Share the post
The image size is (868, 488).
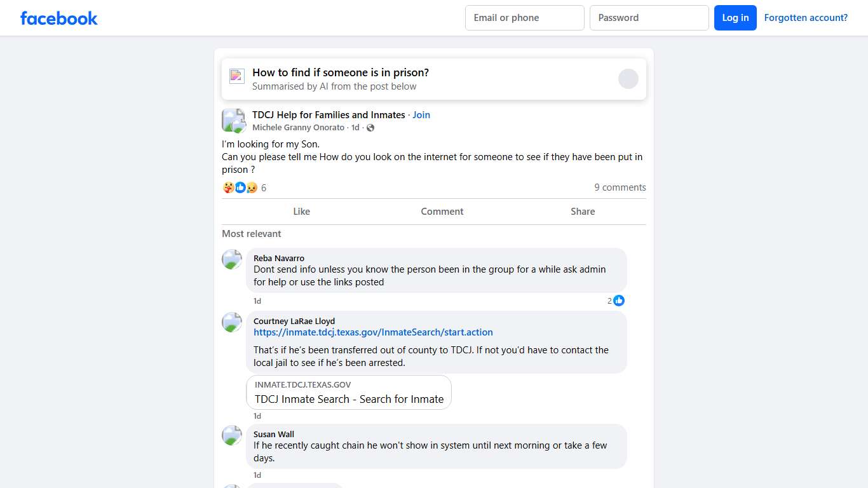(x=583, y=212)
